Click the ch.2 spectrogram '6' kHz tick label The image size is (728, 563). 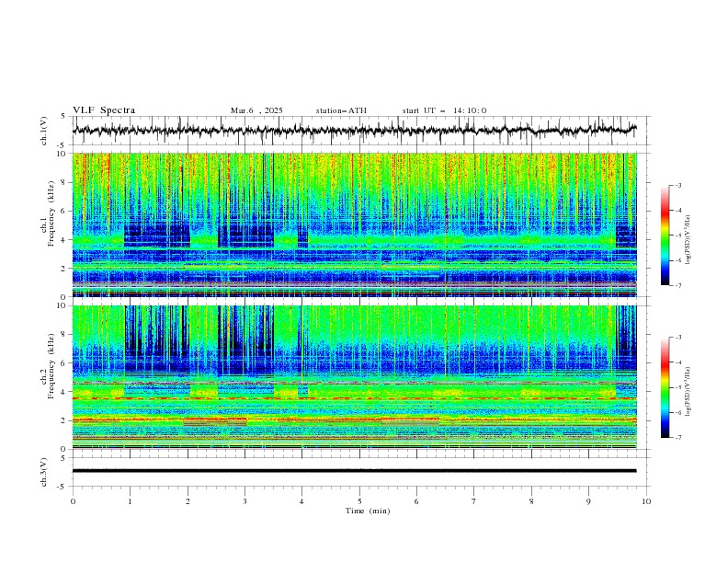point(64,363)
